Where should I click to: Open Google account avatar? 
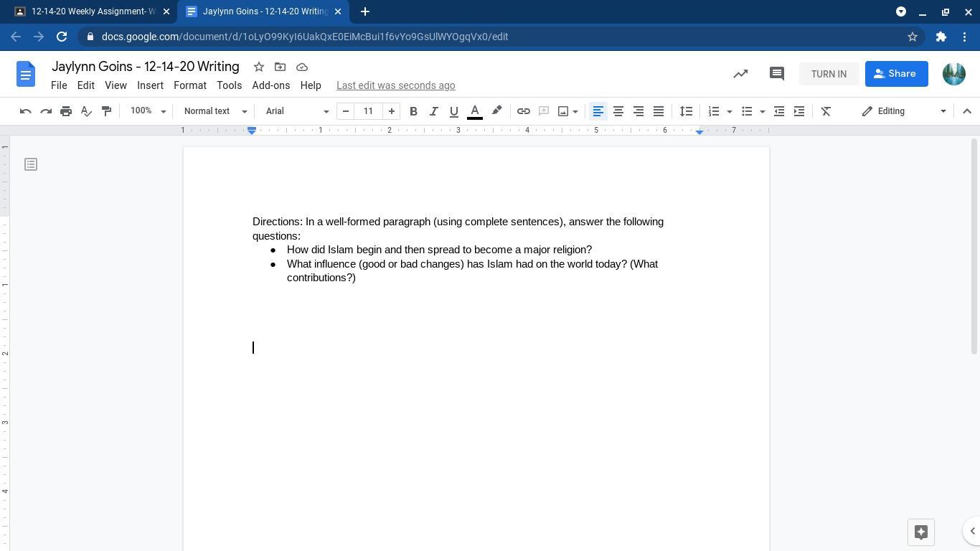tap(954, 74)
